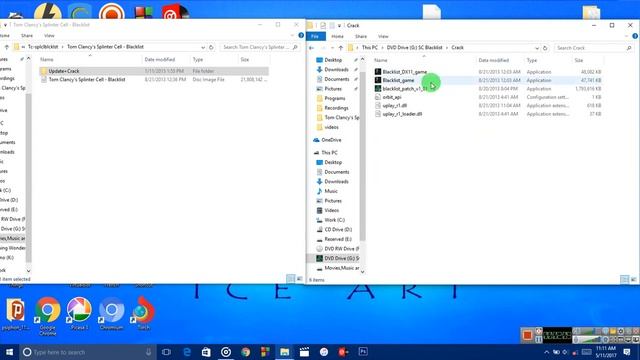Viewport: 640px width, 360px height.
Task: Open the Google Chrome desktop shortcut
Action: [47, 316]
